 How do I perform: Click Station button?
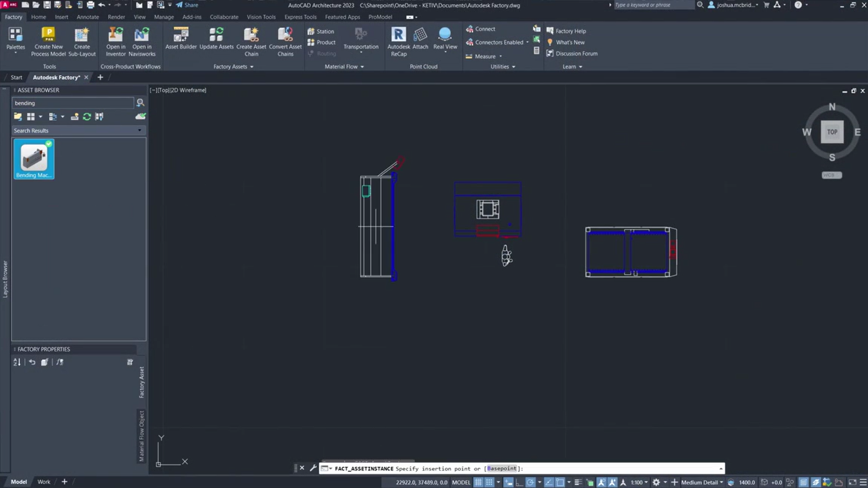point(321,31)
